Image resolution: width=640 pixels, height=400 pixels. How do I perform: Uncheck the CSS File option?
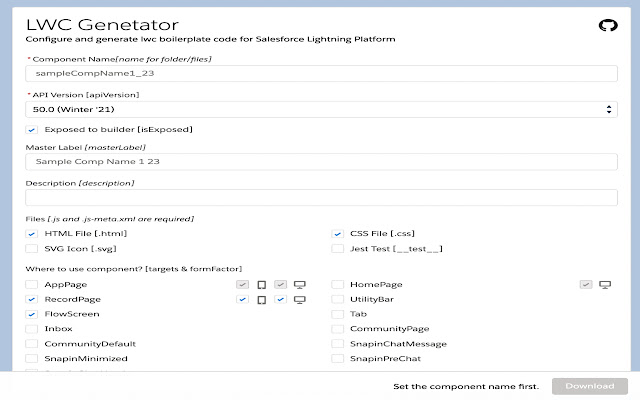pyautogui.click(x=337, y=234)
